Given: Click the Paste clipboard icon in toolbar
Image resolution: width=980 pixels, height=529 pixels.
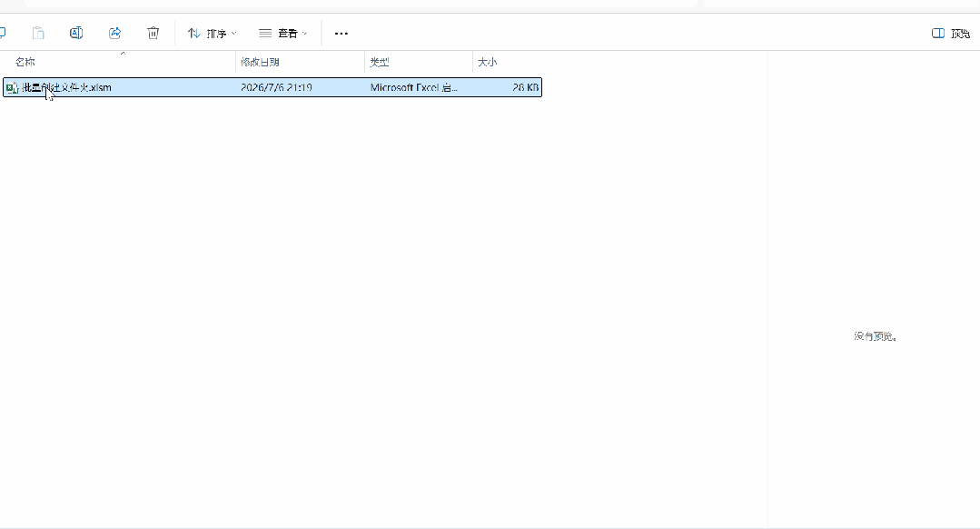Looking at the screenshot, I should point(38,33).
